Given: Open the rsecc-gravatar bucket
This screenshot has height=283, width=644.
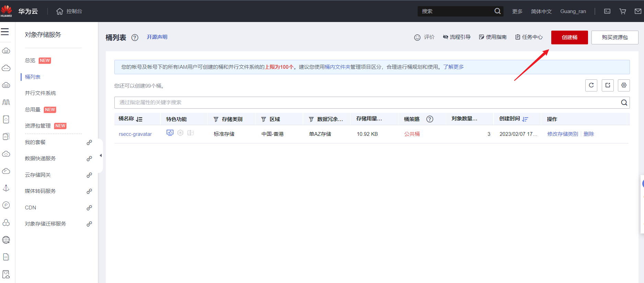Looking at the screenshot, I should click(x=135, y=134).
